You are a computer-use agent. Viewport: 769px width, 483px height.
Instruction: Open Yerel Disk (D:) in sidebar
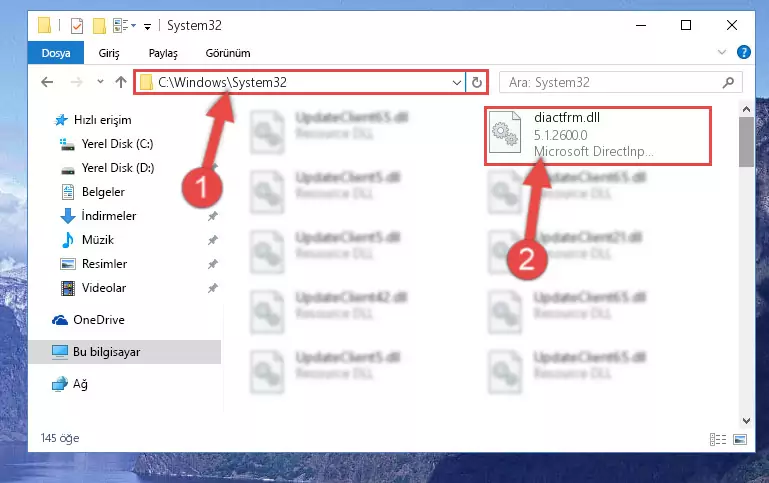point(107,168)
